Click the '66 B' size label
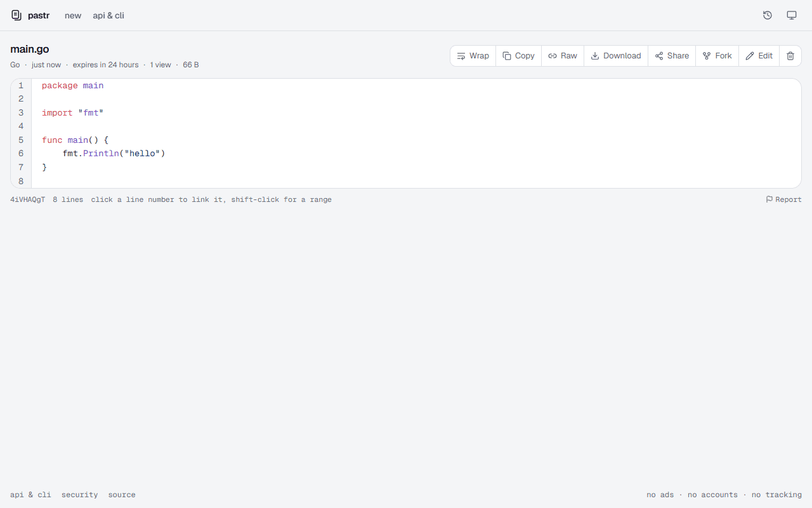The height and width of the screenshot is (508, 812). coord(191,65)
